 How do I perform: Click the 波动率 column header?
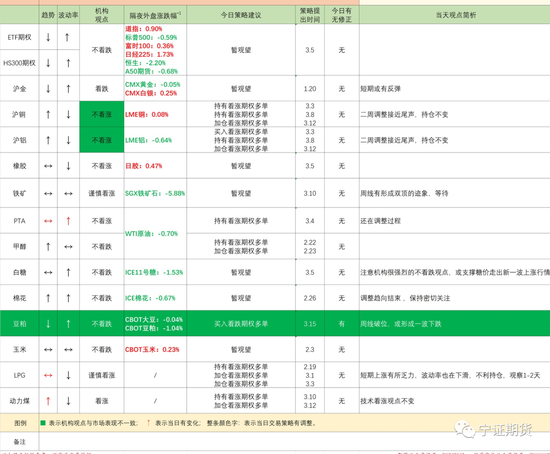[68, 15]
